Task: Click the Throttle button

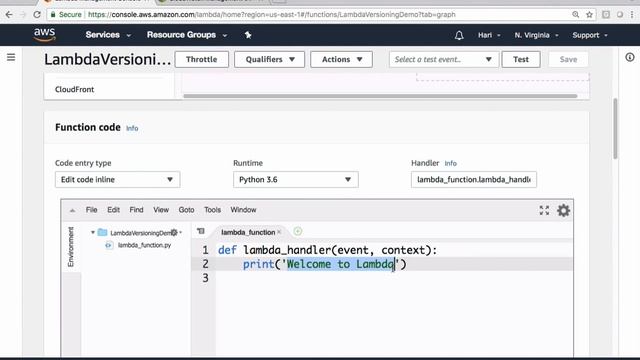Action: coord(202,59)
